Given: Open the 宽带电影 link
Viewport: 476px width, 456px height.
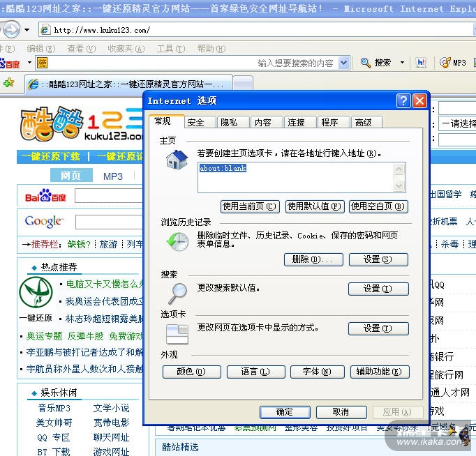Looking at the screenshot, I should pos(112,423).
